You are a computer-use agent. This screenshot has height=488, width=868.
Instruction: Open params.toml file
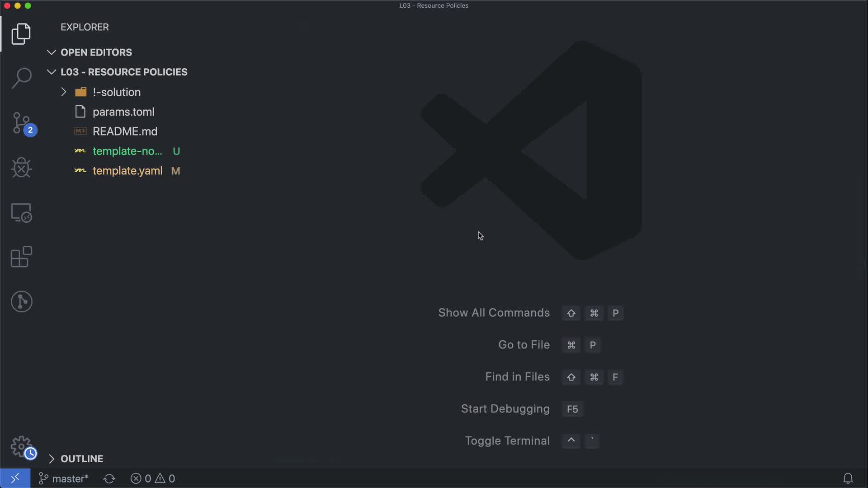point(123,112)
